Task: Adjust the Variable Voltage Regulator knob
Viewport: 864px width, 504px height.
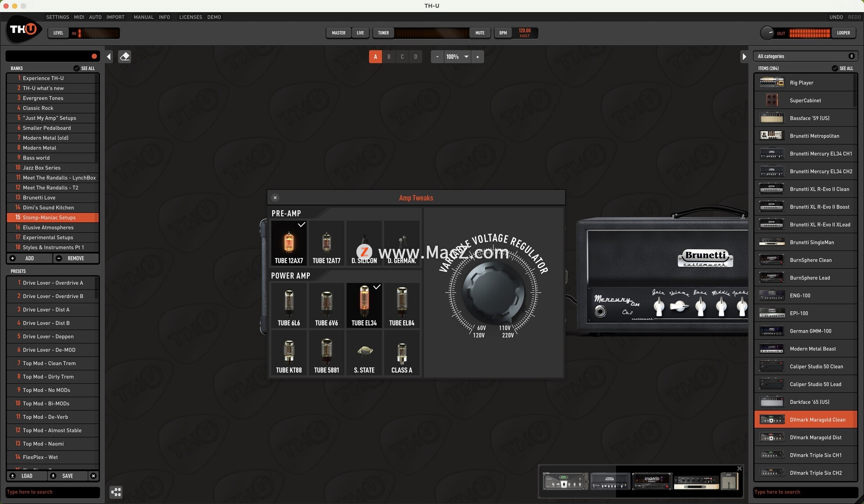Action: [x=493, y=292]
